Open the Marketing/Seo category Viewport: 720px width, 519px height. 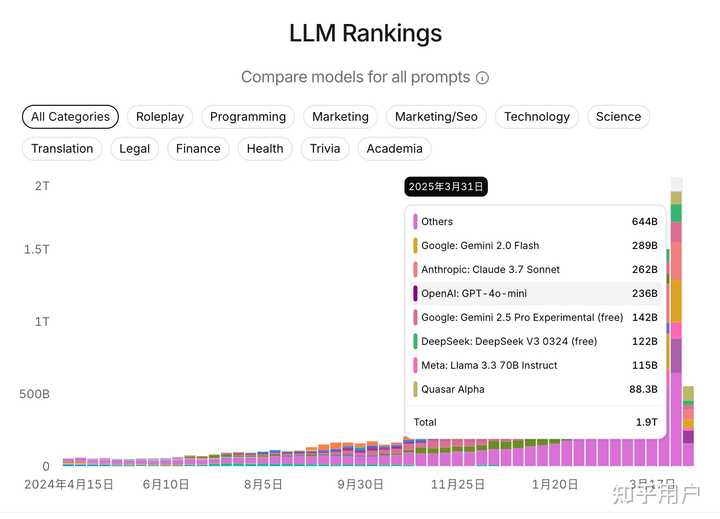pos(436,117)
